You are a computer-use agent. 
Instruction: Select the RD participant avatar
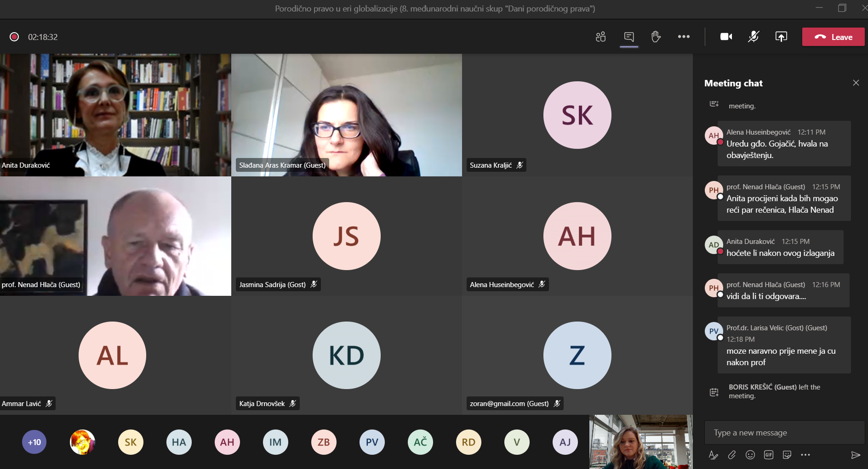[x=468, y=442]
